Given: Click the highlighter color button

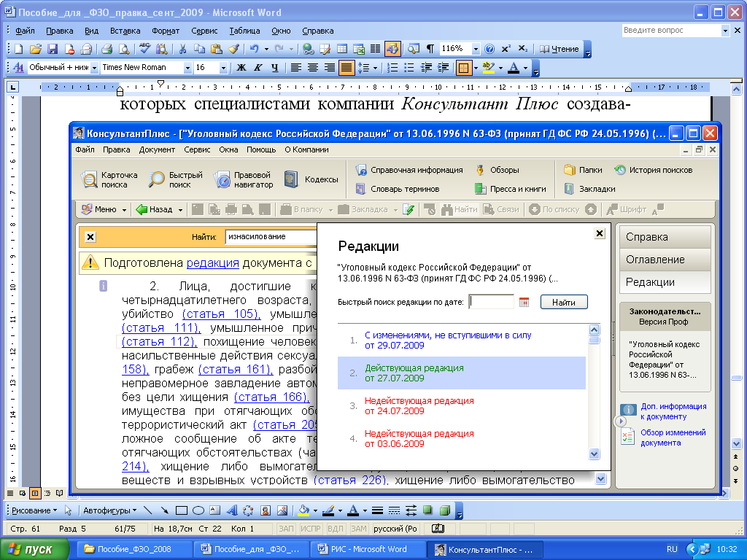Looking at the screenshot, I should tap(488, 68).
